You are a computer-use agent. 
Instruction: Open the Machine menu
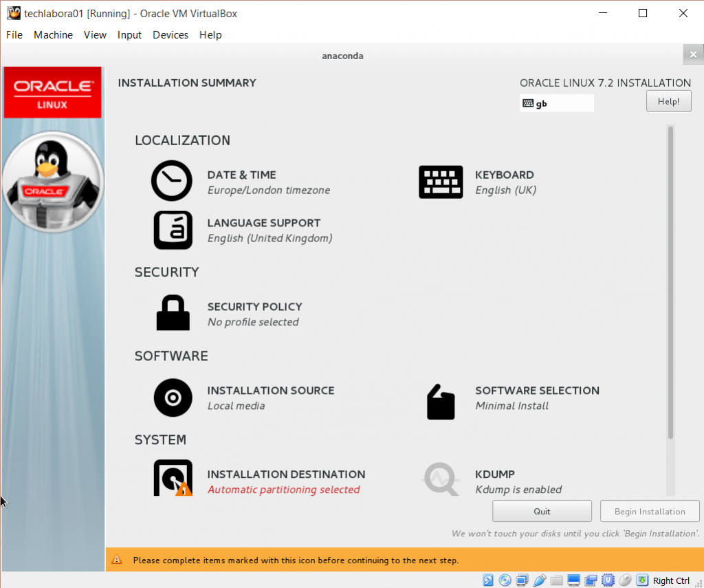pyautogui.click(x=53, y=34)
